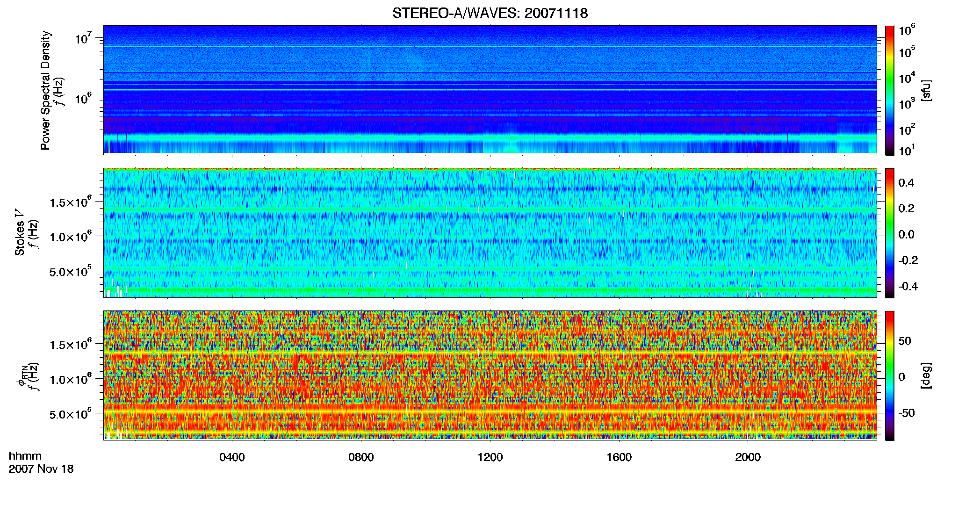This screenshot has width=980, height=505.
Task: Click the 0.0 value on Stokes V color bar
Action: point(906,234)
